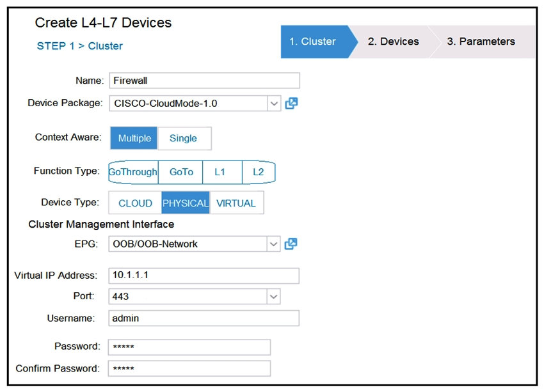Click the Virtual IP Address label
544x392 pixels.
pyautogui.click(x=56, y=275)
